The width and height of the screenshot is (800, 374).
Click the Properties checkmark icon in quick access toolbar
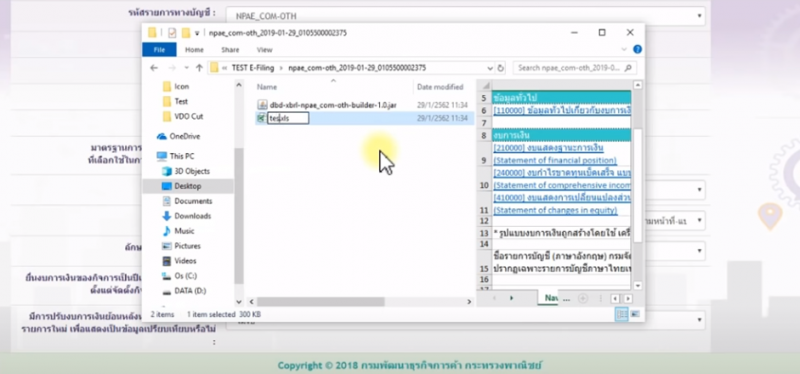pyautogui.click(x=172, y=33)
